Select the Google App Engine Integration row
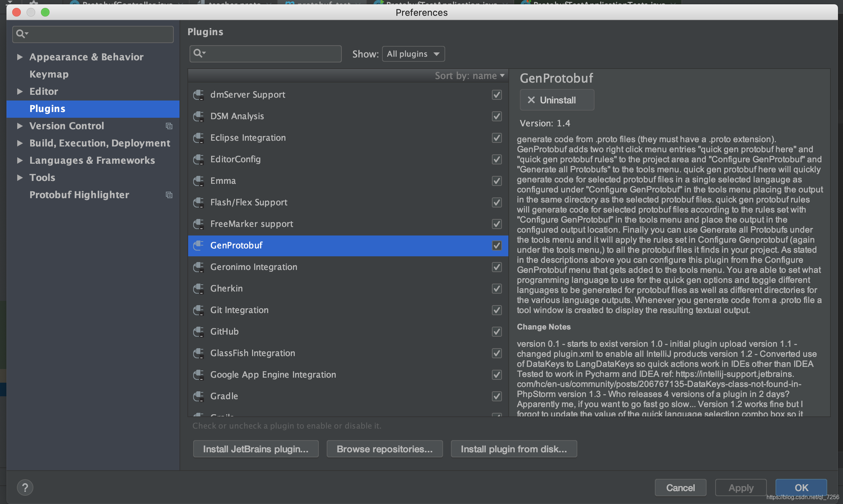The width and height of the screenshot is (843, 504). tap(348, 375)
